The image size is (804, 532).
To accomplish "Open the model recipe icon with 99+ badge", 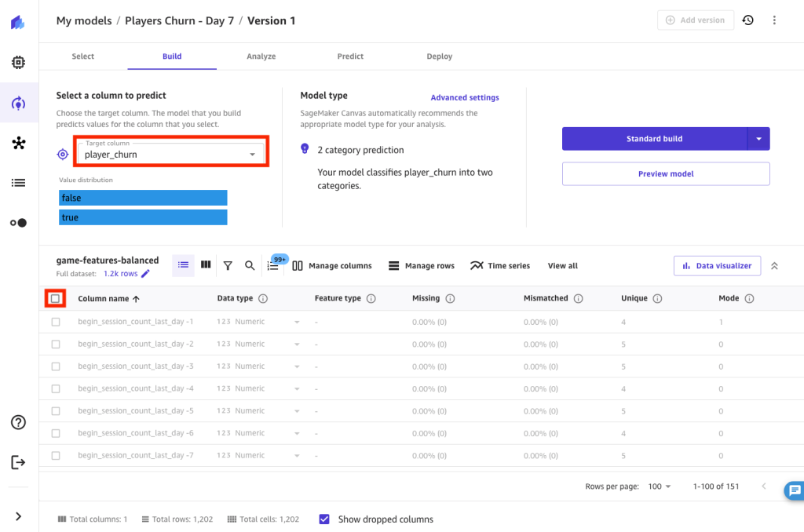I will click(x=272, y=265).
